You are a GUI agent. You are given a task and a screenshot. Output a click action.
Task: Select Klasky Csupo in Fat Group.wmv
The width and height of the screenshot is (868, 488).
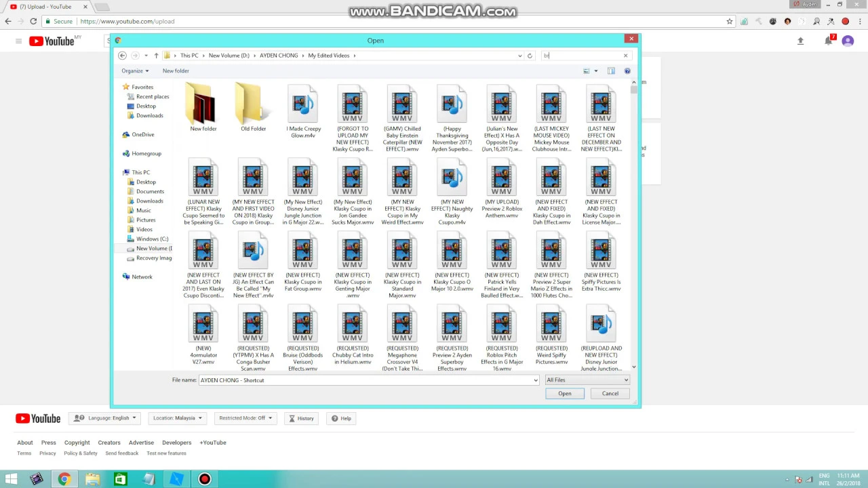coord(303,262)
